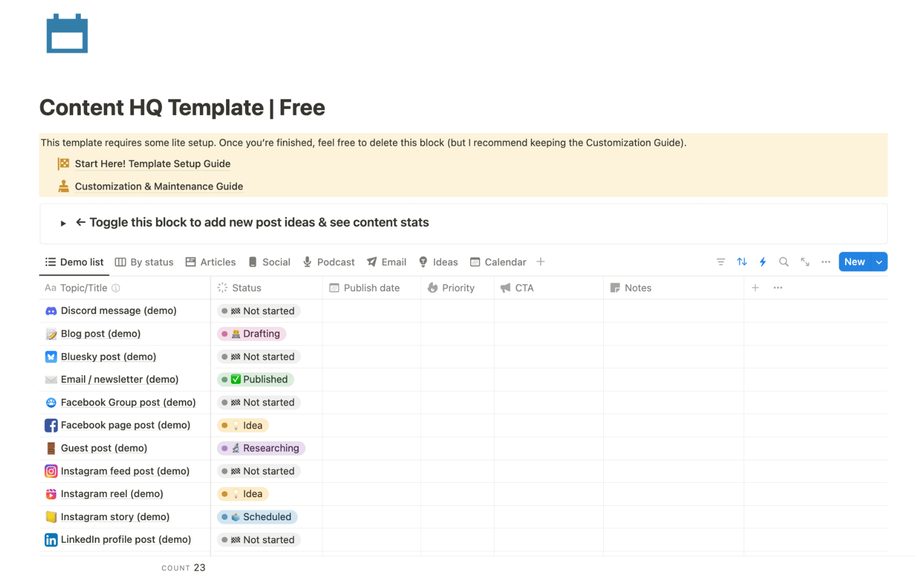Viewport: 924px width, 578px height.
Task: Open Start Here! Template Setup Guide link
Action: tap(153, 164)
